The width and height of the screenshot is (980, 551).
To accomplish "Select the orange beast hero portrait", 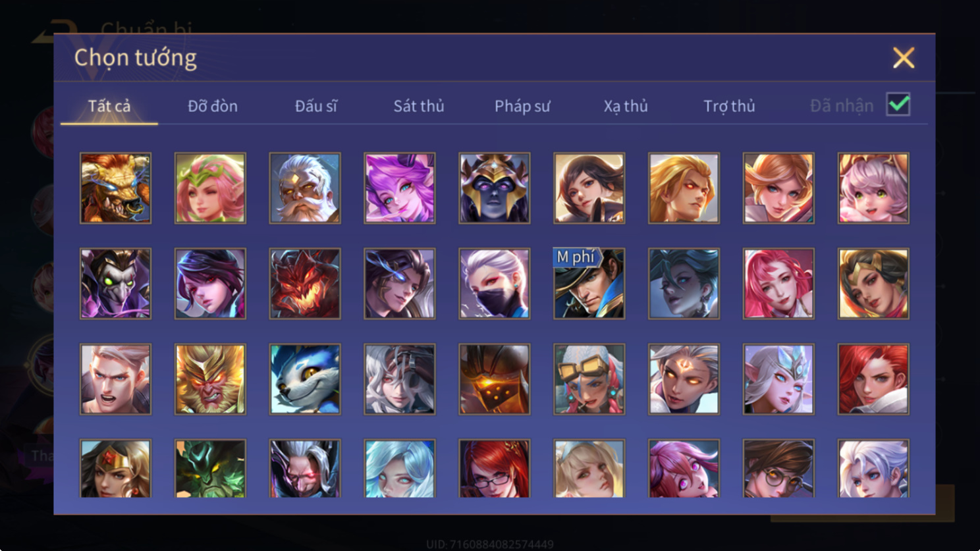I will 115,188.
